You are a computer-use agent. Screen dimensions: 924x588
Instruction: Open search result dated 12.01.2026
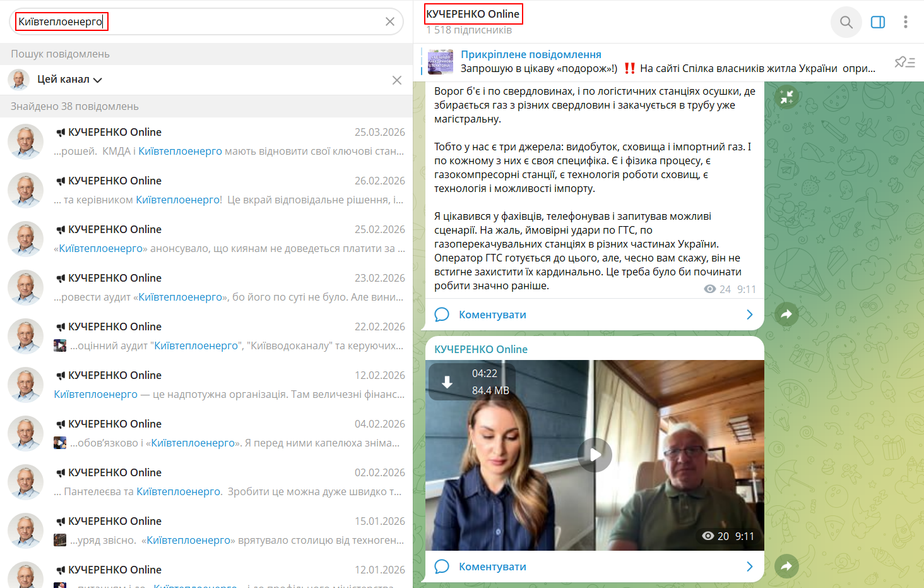tap(206, 572)
